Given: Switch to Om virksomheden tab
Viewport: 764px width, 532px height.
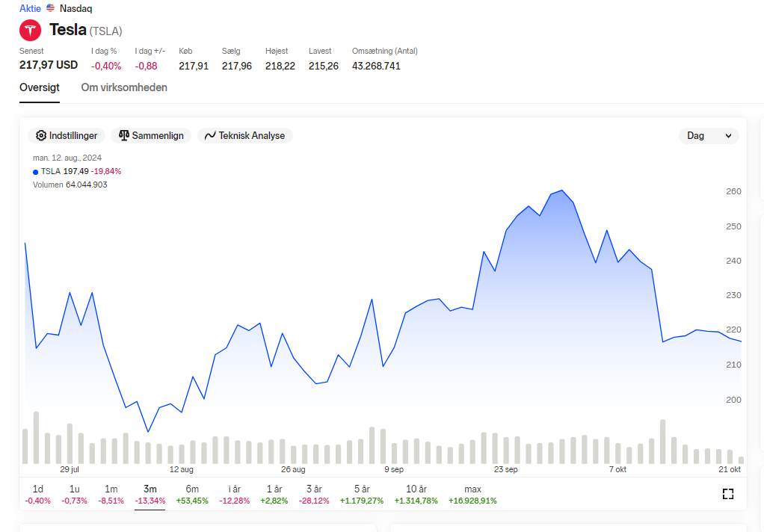Looking at the screenshot, I should coord(124,87).
